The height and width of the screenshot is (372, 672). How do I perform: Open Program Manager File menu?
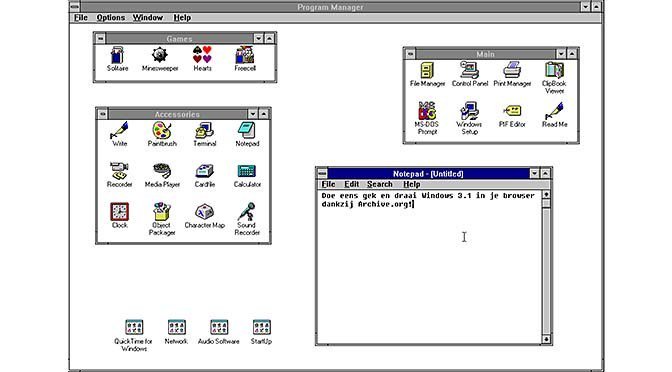tap(81, 18)
